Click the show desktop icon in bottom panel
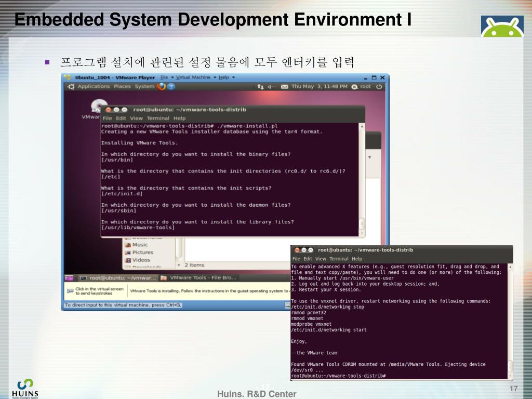This screenshot has width=532, height=399. point(69,278)
